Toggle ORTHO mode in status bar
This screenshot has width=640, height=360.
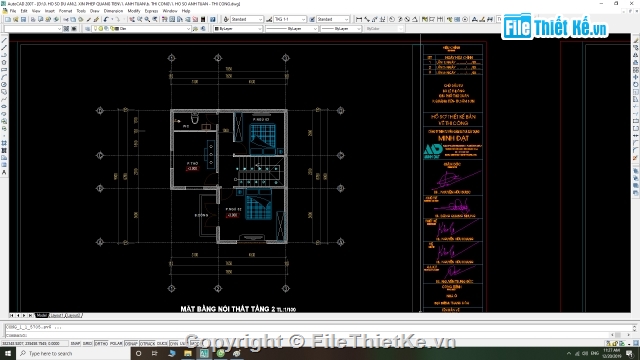(x=101, y=344)
